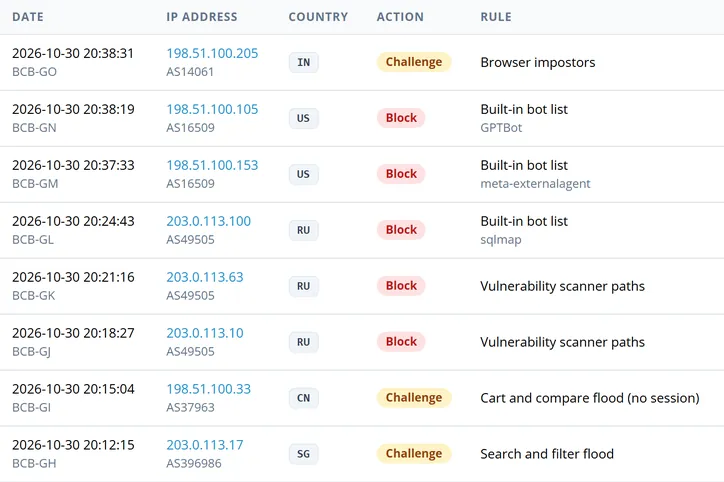Select event ID BCB-GK
Image resolution: width=724 pixels, height=482 pixels.
point(33,295)
